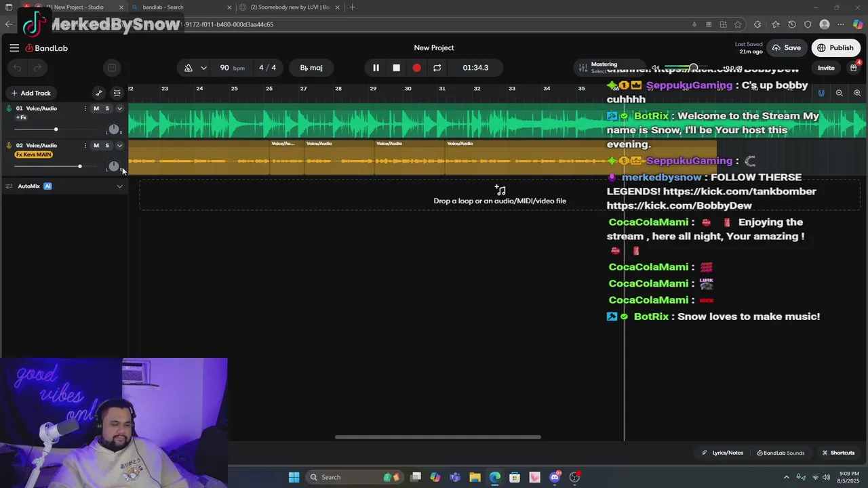This screenshot has height=488, width=868.
Task: Arm track 01 microphone icon
Action: 9,108
